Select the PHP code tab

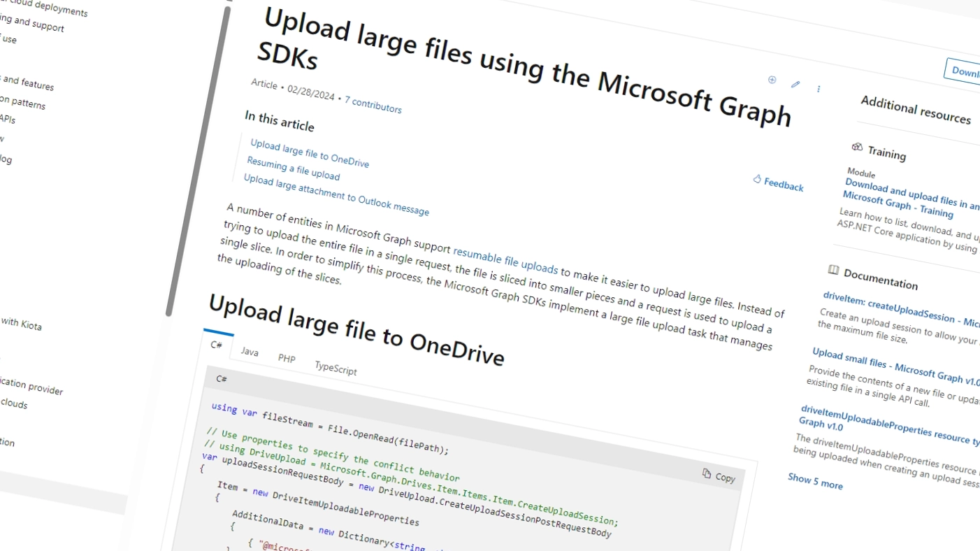coord(287,359)
